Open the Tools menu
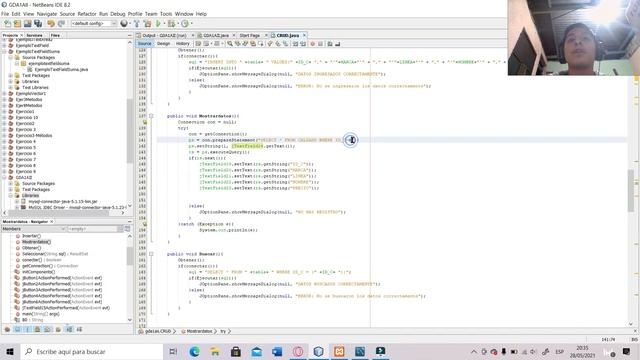The width and height of the screenshot is (640, 360). [166, 14]
